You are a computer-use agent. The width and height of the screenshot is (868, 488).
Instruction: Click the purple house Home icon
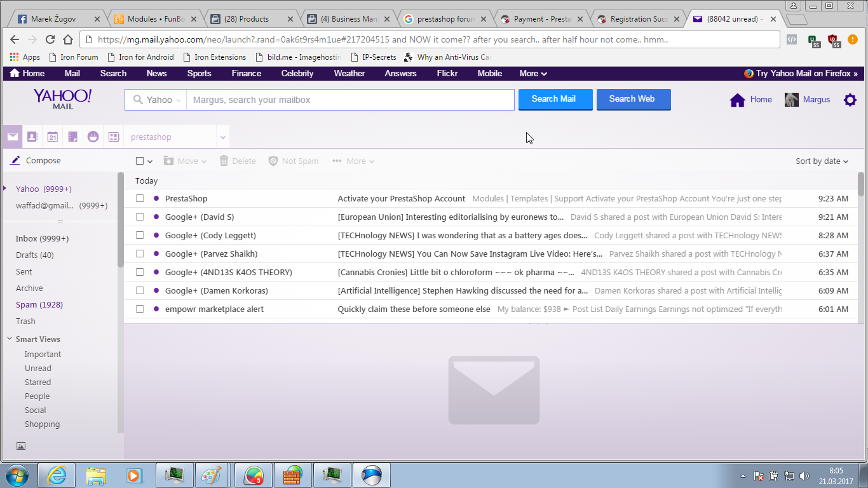737,100
